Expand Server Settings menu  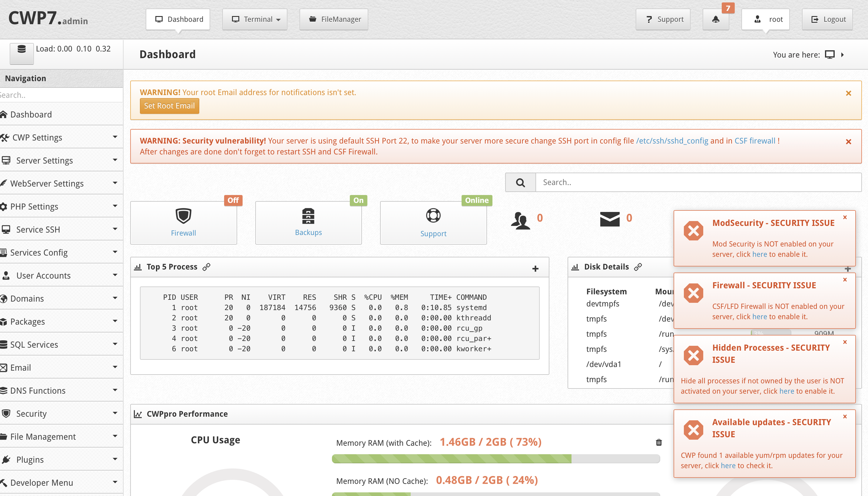pos(61,160)
